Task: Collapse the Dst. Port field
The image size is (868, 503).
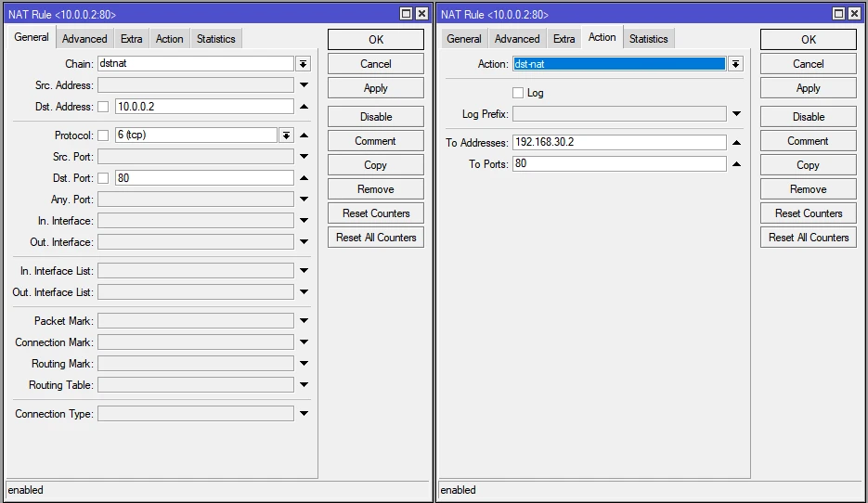Action: click(304, 178)
